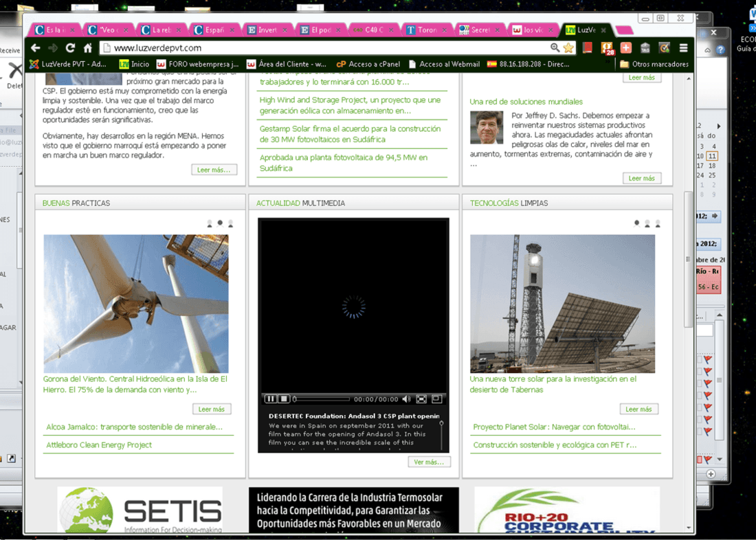Switch to the 'Veo' tab
756x540 pixels.
tap(108, 30)
